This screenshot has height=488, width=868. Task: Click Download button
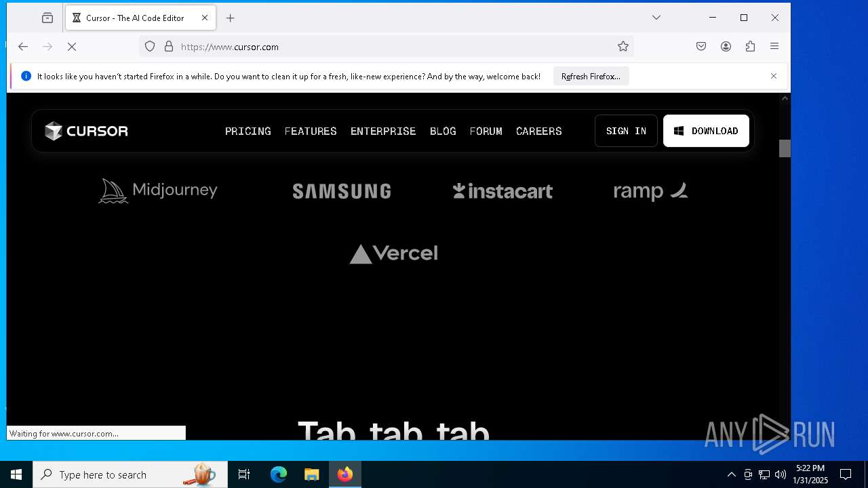point(706,131)
